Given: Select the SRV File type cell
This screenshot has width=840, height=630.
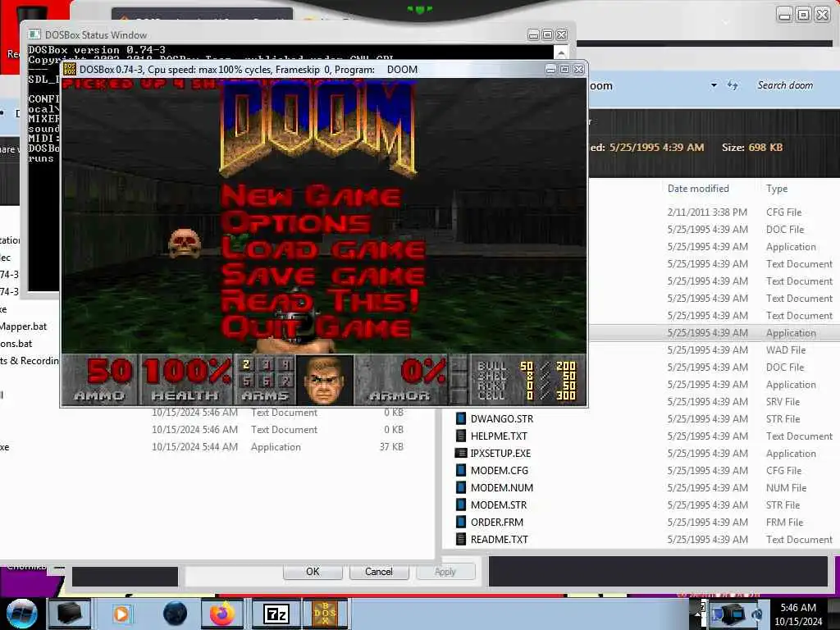Looking at the screenshot, I should click(783, 402).
